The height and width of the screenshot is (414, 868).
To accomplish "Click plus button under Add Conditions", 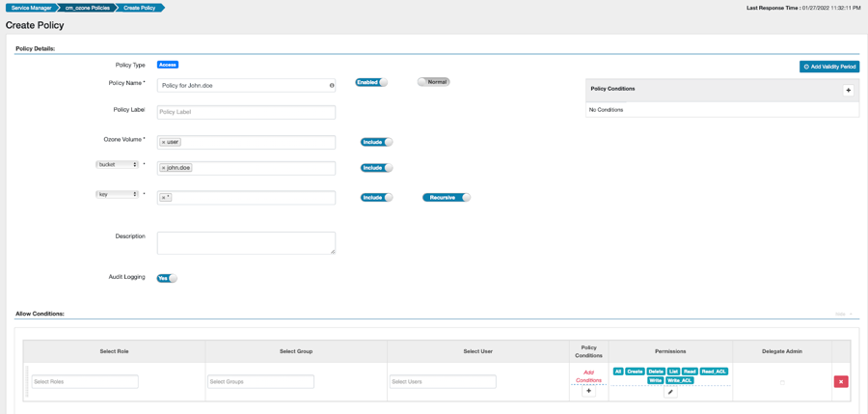I will (588, 391).
